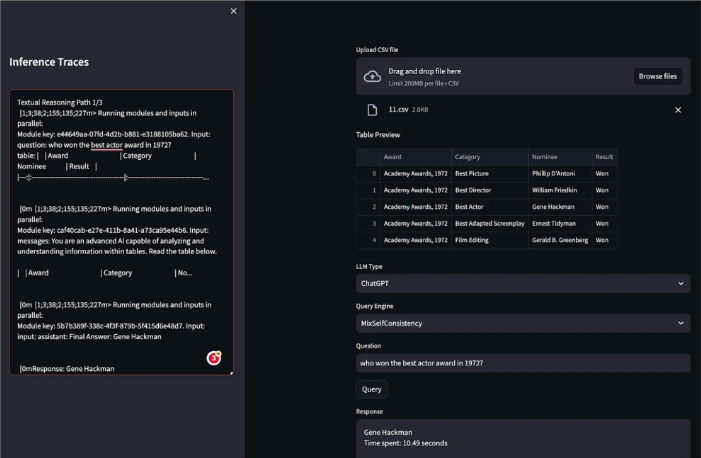The image size is (701, 458).
Task: Click the Award column header
Action: tap(416, 157)
